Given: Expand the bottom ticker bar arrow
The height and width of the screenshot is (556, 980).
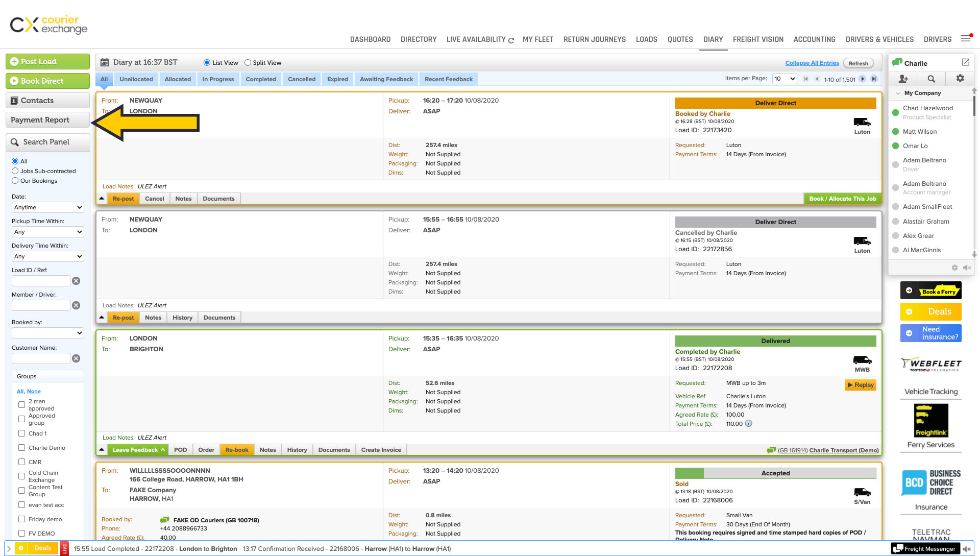Looking at the screenshot, I should (x=9, y=549).
